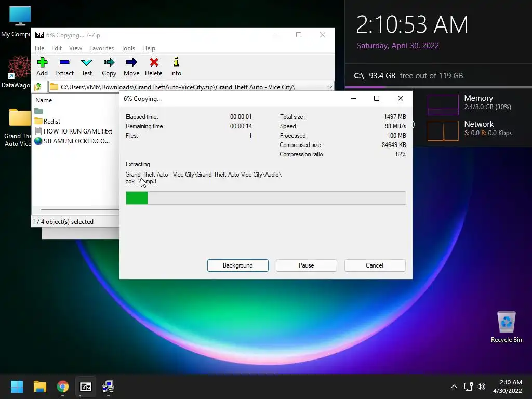
Task: Click the Move toolbar icon
Action: coord(131,66)
